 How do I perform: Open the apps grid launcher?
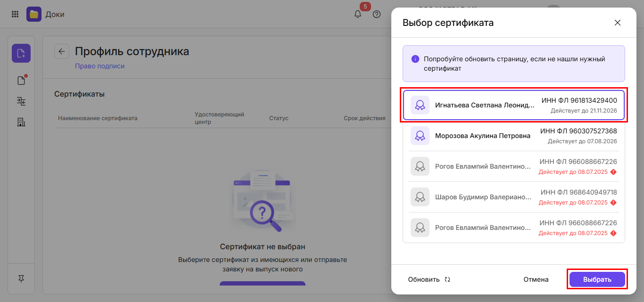coord(15,14)
